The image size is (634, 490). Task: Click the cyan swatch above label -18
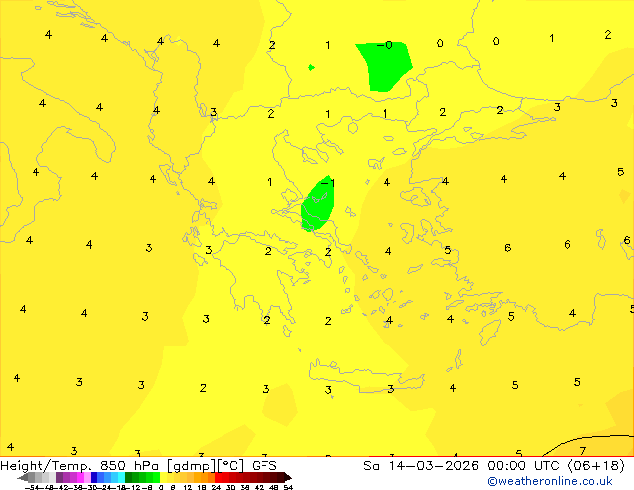121,477
